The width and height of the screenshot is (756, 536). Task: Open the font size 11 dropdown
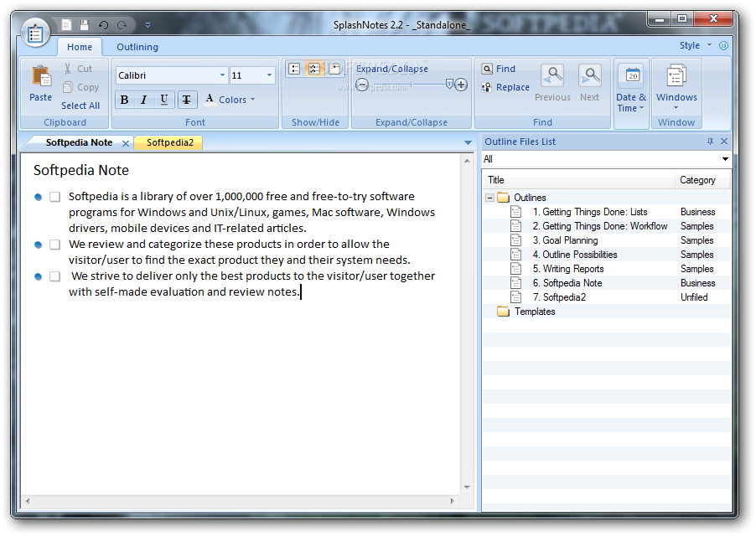pyautogui.click(x=269, y=75)
